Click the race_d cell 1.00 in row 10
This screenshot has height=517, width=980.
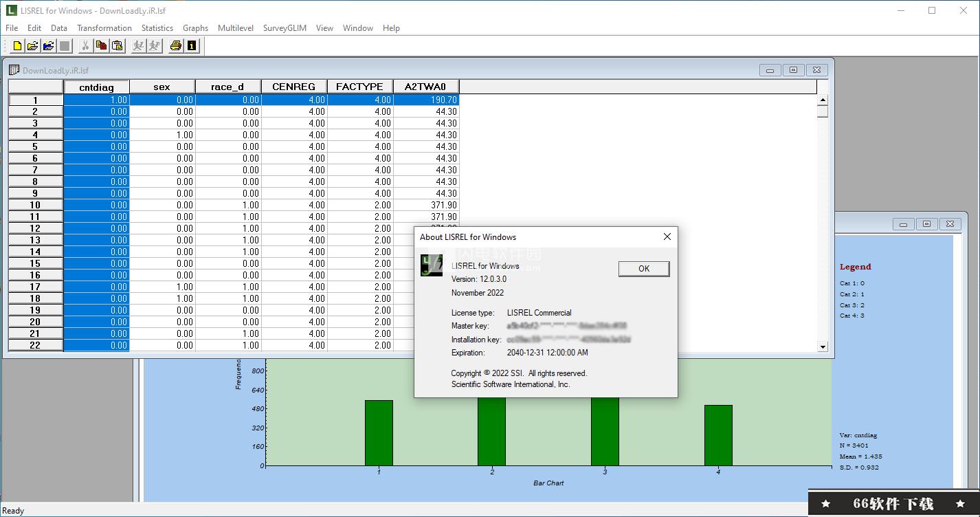(x=228, y=205)
